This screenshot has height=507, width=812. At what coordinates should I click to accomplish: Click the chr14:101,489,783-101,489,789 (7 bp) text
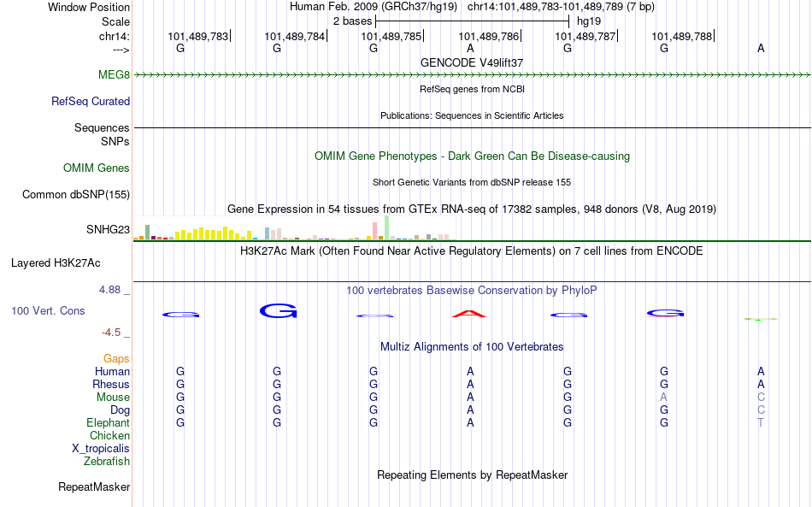point(561,7)
